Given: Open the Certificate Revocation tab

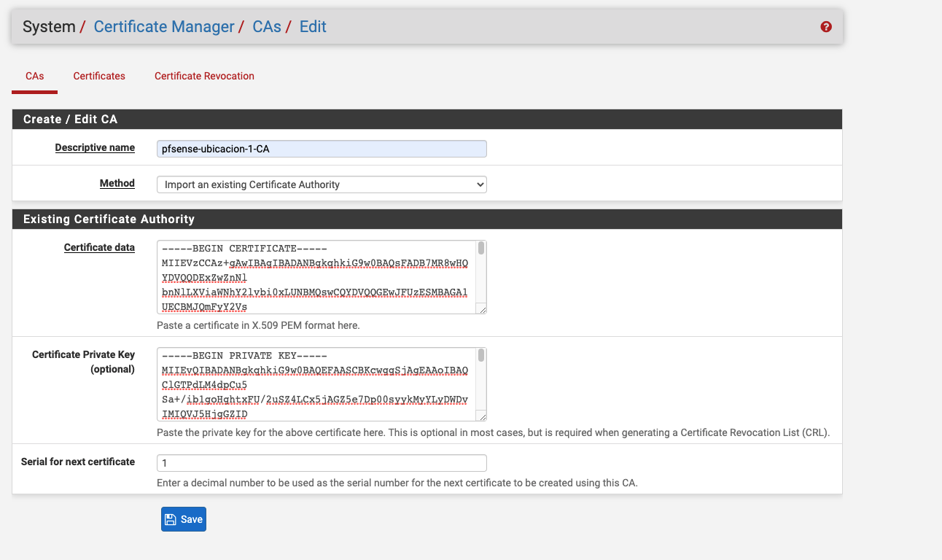Looking at the screenshot, I should [204, 76].
